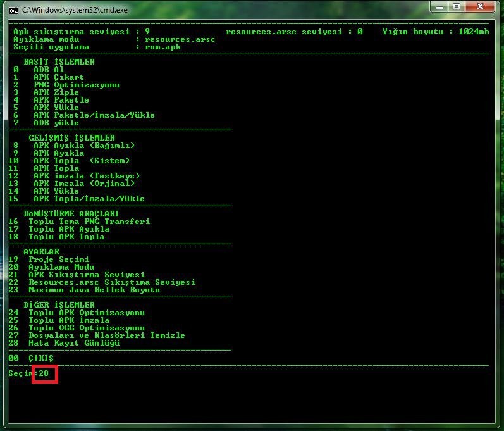The width and height of the screenshot is (504, 431).
Task: Select '12 APK imzala (Testkeys)' entry
Action: [74, 176]
